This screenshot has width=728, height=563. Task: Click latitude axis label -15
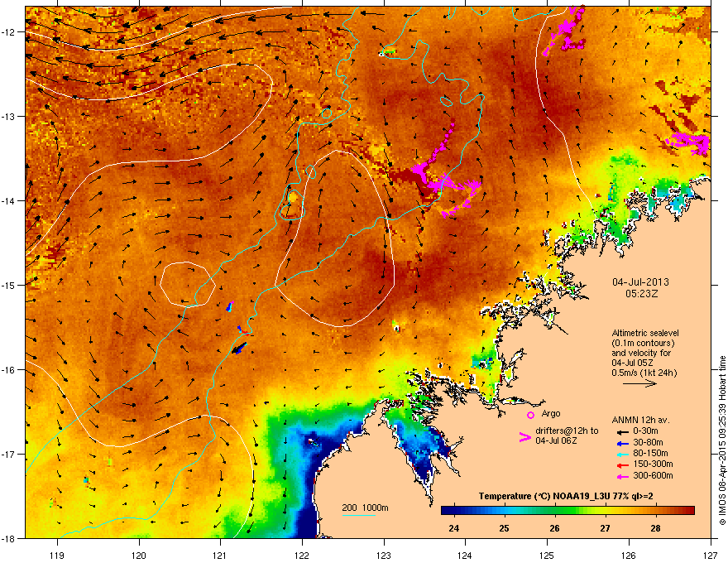click(9, 285)
